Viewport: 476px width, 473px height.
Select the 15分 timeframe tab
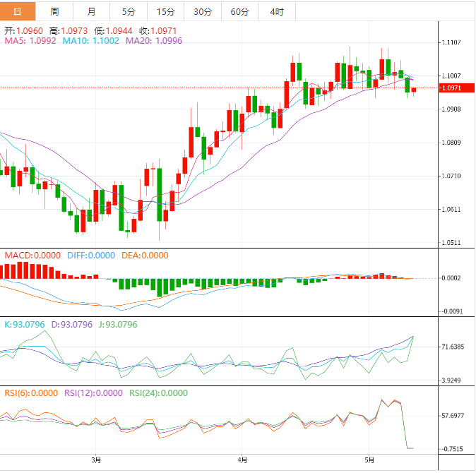click(165, 12)
